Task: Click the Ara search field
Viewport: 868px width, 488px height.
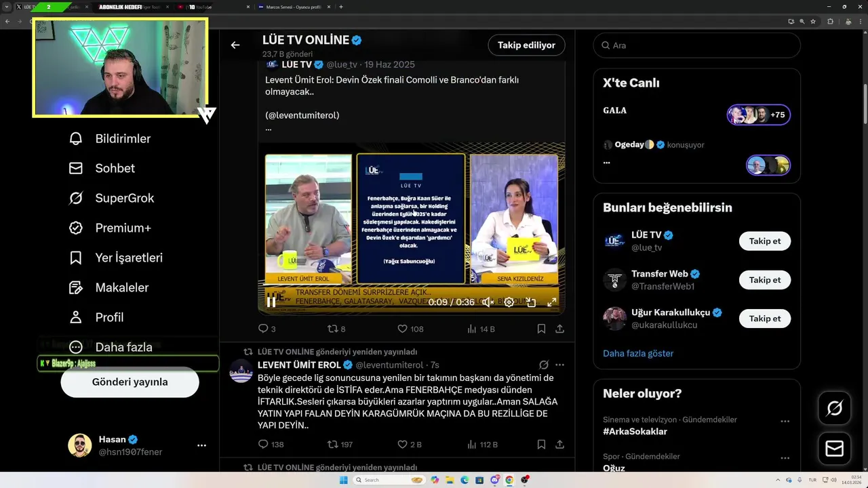Action: [696, 45]
